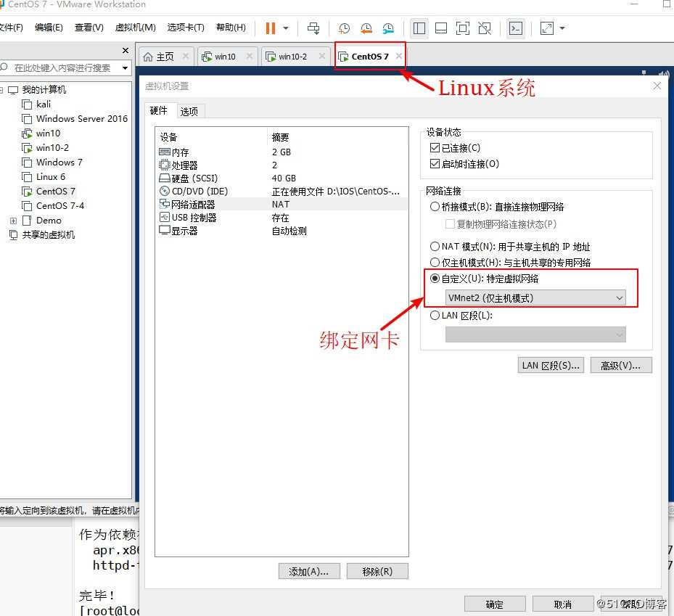Select win10 VM in the library tree
This screenshot has height=616, width=674.
[x=48, y=134]
